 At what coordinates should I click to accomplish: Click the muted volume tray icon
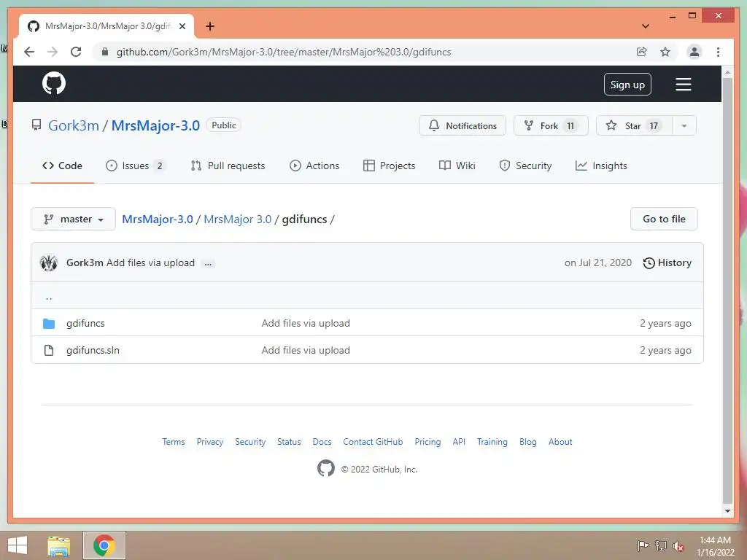point(678,545)
